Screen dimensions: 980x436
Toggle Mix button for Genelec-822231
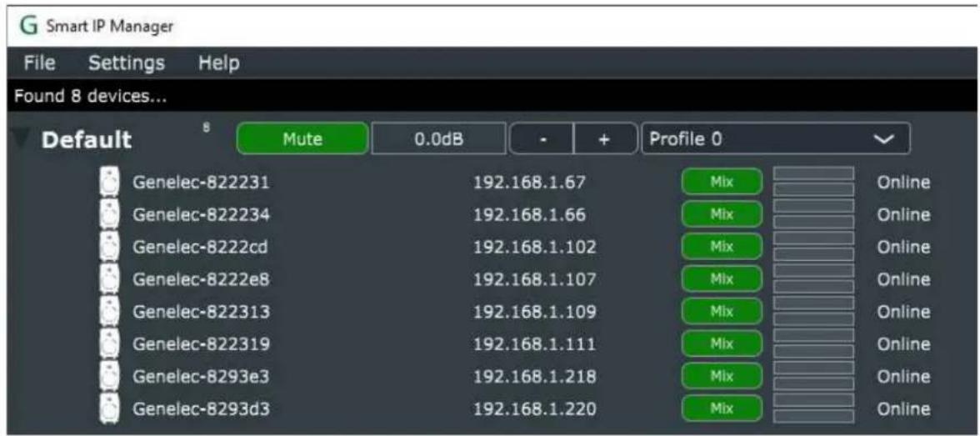tap(722, 182)
